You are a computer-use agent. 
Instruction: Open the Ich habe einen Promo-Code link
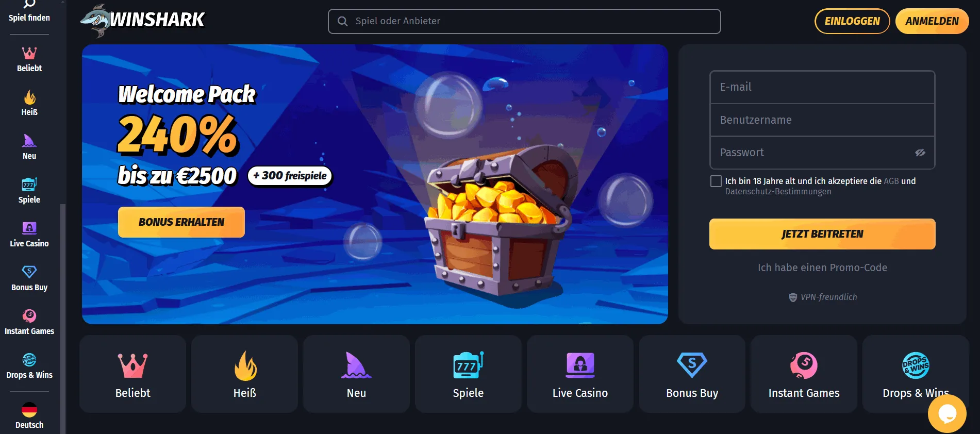coord(822,268)
